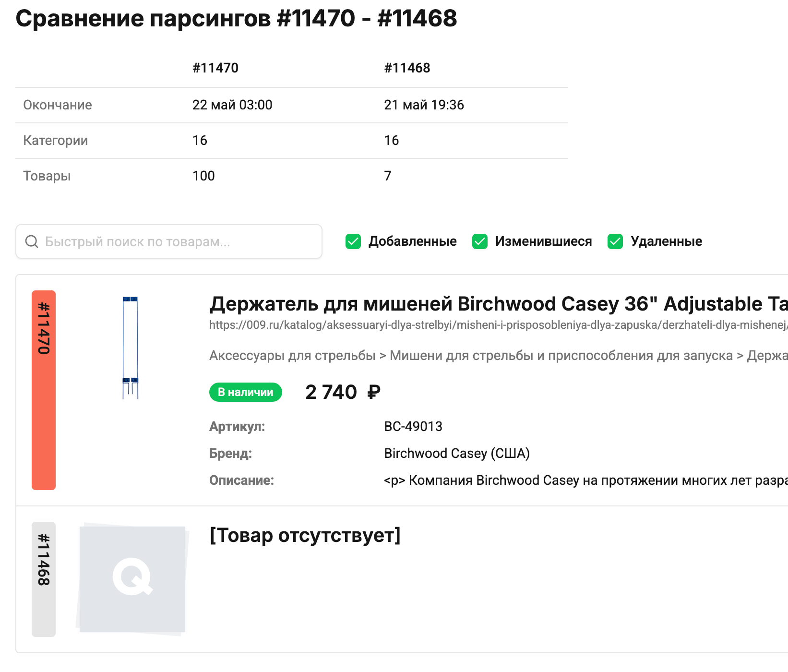Viewport: 788px width, 672px height.
Task: Click the #11468 column header
Action: coord(407,68)
